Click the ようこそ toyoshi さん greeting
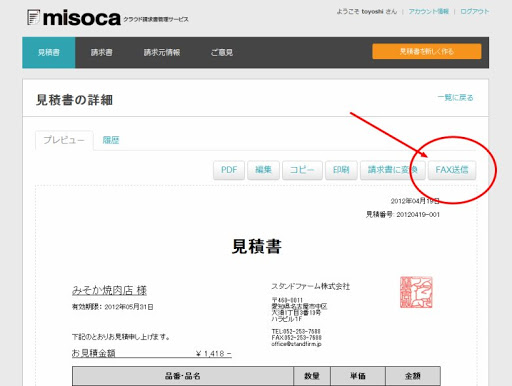This screenshot has width=512, height=386. [x=367, y=11]
